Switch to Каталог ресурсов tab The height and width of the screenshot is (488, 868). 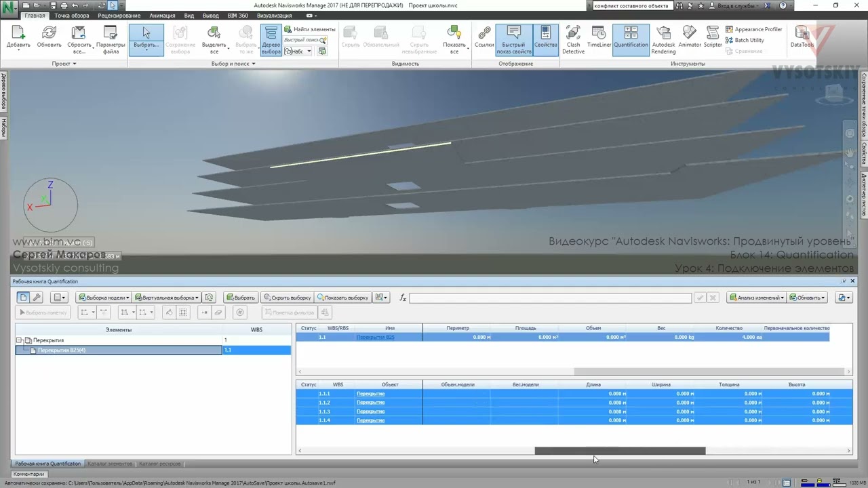pos(160,464)
